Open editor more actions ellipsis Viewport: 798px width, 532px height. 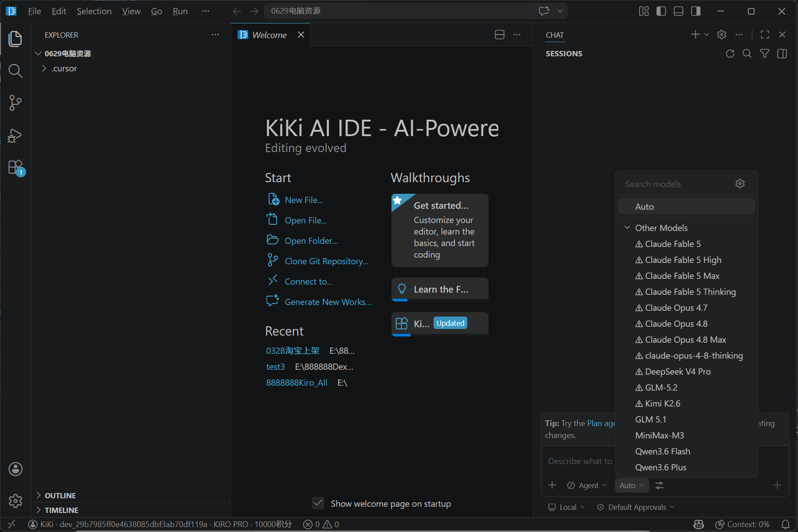(517, 35)
